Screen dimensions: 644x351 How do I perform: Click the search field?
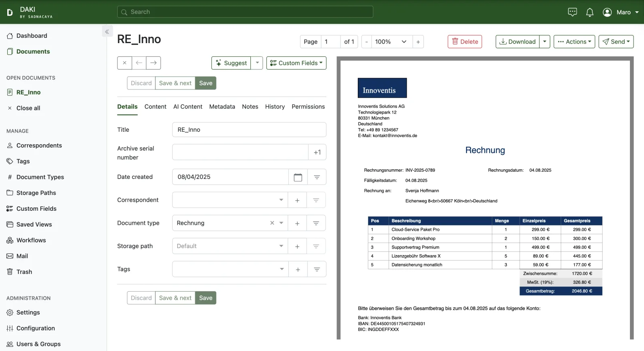(245, 12)
